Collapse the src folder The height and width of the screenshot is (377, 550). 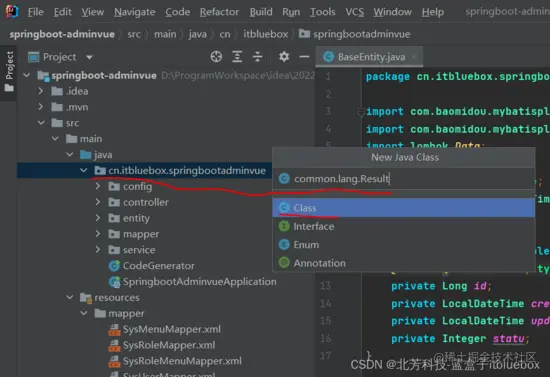coord(41,123)
